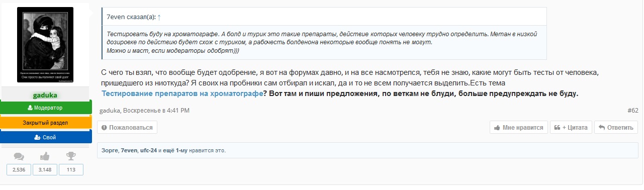
Task: Click the blue Свой badge
Action: (45, 137)
